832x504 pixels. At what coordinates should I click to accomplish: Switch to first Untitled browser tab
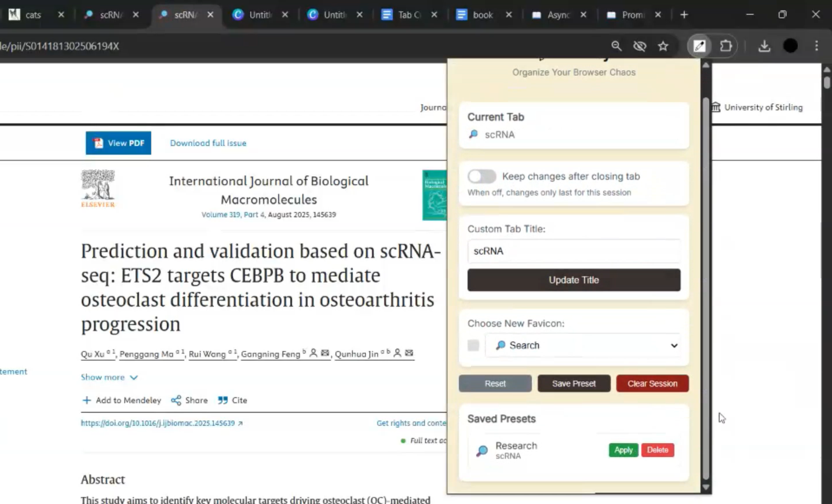260,15
